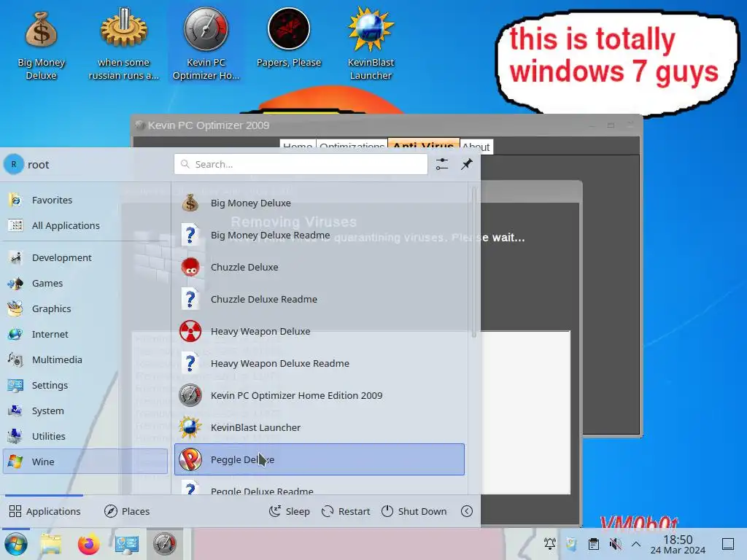Image resolution: width=747 pixels, height=560 pixels.
Task: Open file manager from taskbar
Action: pos(51,544)
